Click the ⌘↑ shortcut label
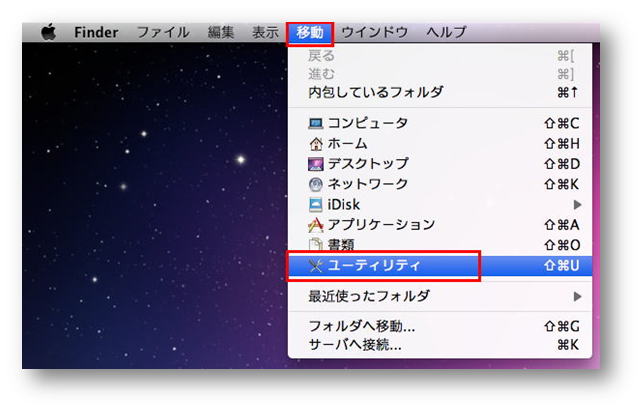 click(x=568, y=93)
